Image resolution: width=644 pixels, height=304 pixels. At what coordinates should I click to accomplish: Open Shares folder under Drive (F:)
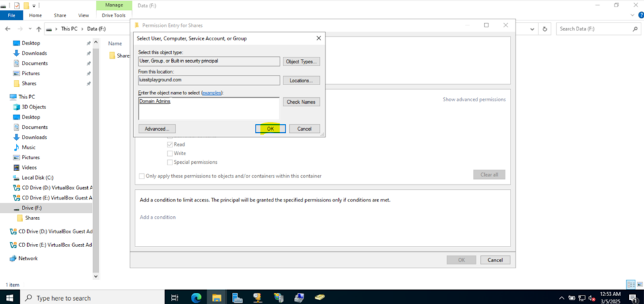point(32,217)
